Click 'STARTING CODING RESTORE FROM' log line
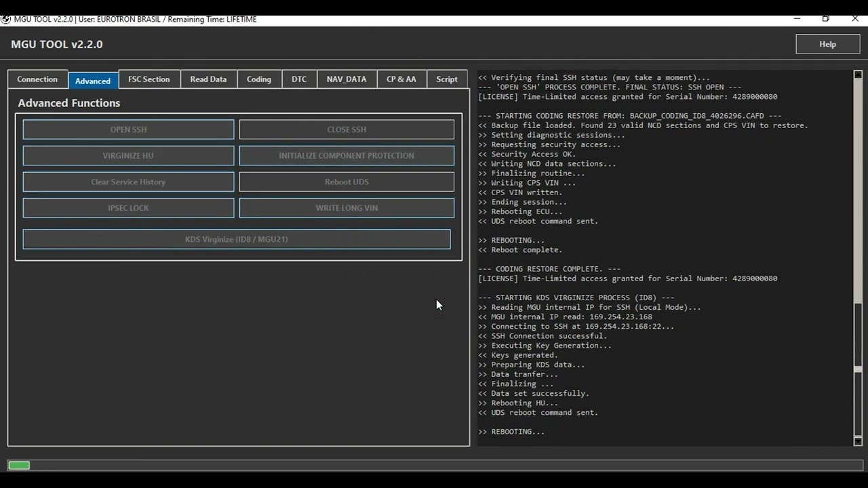868x488 pixels. 630,116
